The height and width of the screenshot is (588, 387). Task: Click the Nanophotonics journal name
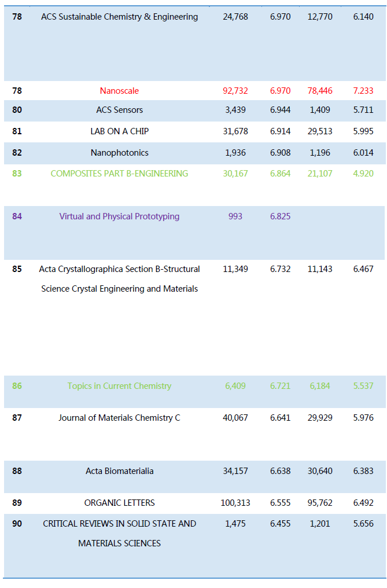119,153
